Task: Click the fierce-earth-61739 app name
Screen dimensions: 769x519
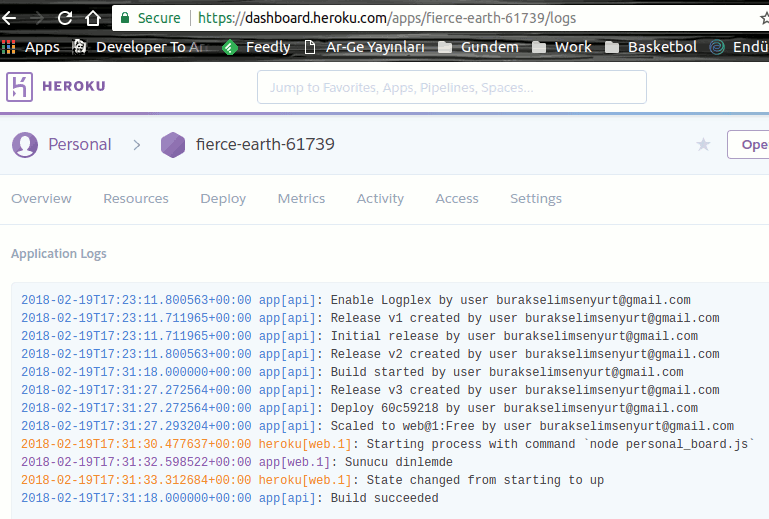Action: (x=265, y=145)
